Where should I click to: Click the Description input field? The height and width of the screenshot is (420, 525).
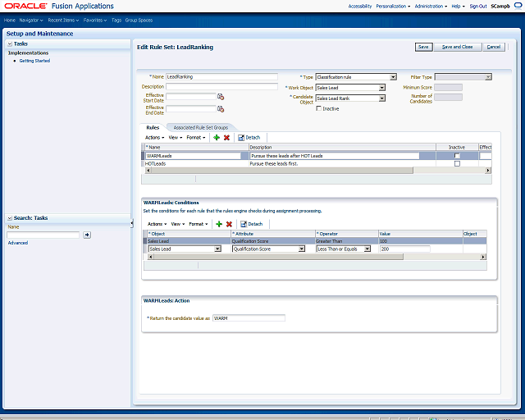pyautogui.click(x=221, y=87)
